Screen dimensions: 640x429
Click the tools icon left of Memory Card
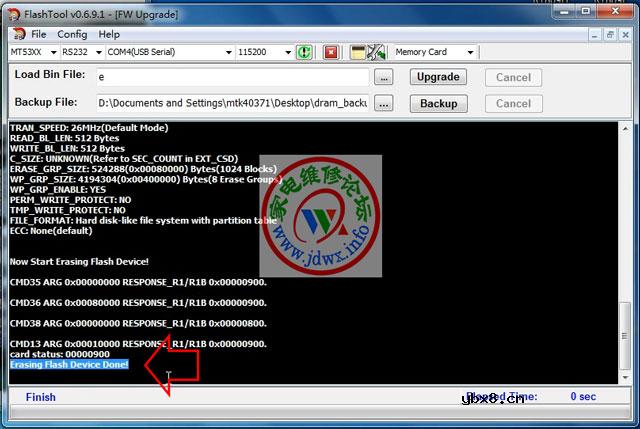tap(376, 52)
